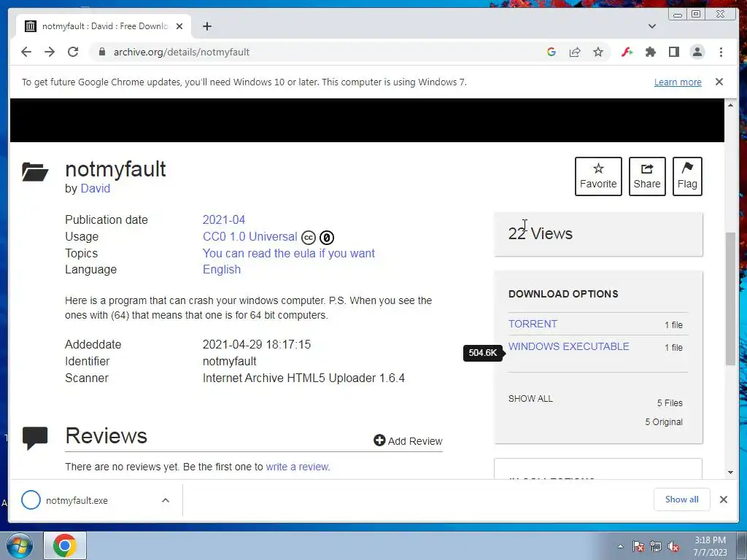Open the Chrome profile avatar

tap(697, 52)
